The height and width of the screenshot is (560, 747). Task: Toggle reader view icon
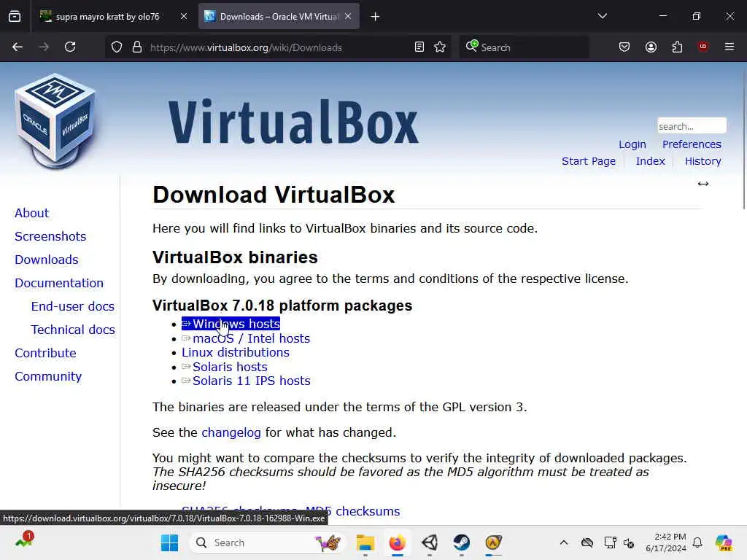click(419, 47)
